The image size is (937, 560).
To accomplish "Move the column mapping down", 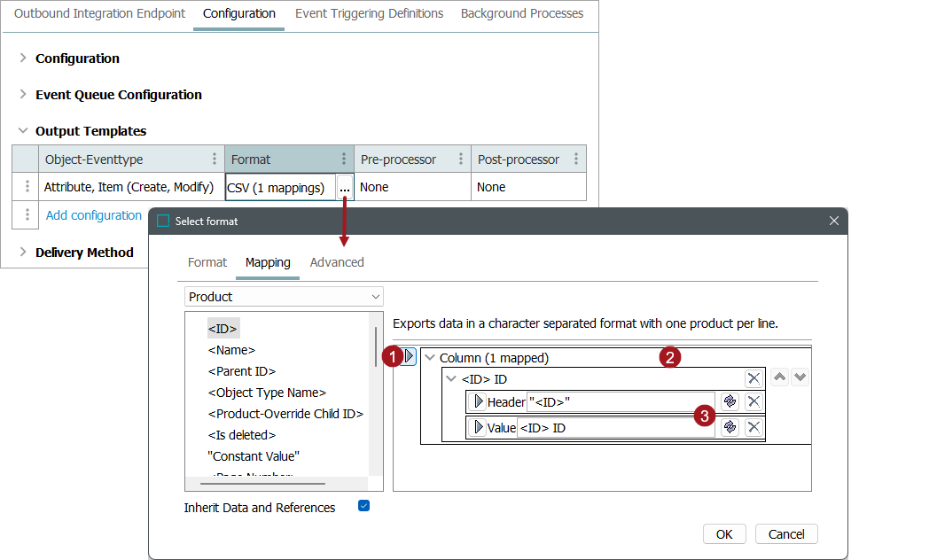I will (800, 377).
